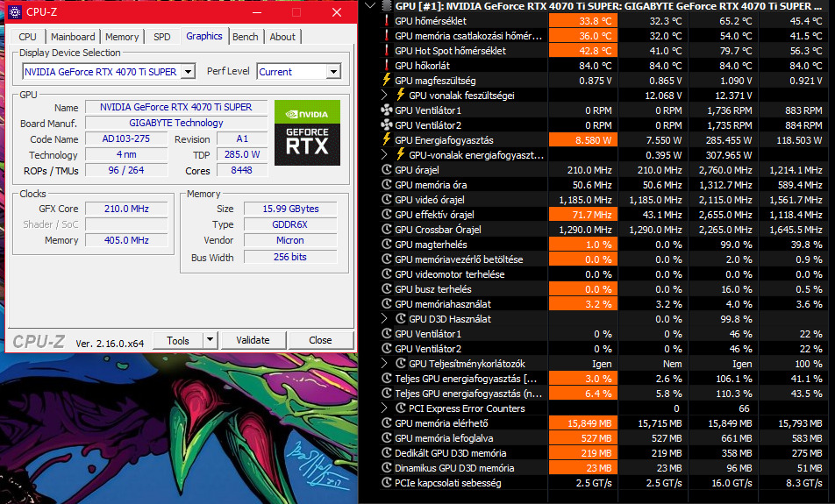Click the thermometer icon beside GPU Hot Spot hőmérséklet
Viewport: 835px width, 504px height.
pos(387,51)
